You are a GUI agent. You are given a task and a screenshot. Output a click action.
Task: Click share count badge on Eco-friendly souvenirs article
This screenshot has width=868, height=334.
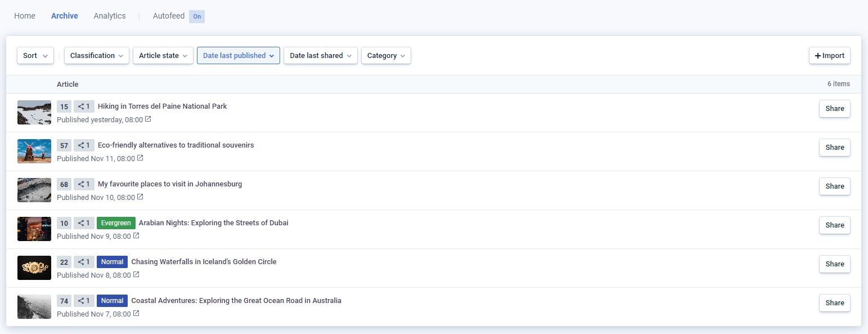(84, 145)
